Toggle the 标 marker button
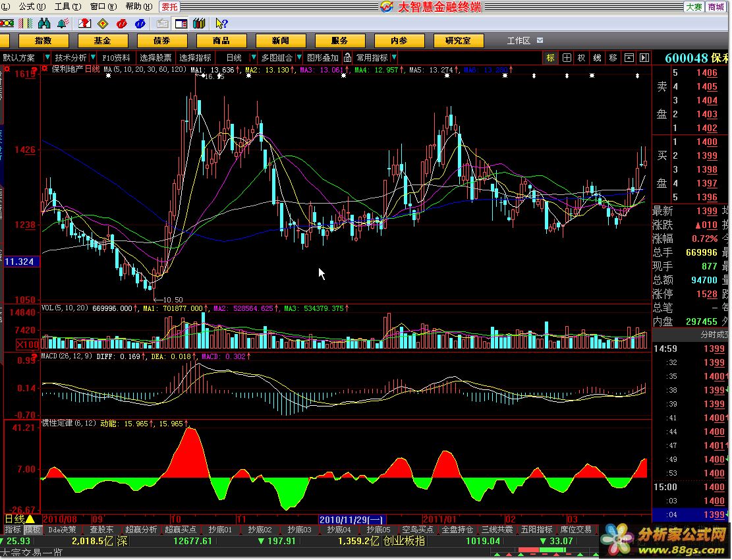 point(551,58)
